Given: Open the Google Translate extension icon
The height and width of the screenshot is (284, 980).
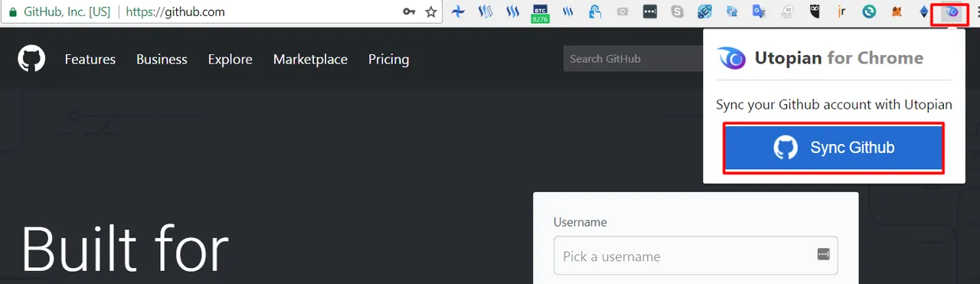Looking at the screenshot, I should pyautogui.click(x=759, y=12).
